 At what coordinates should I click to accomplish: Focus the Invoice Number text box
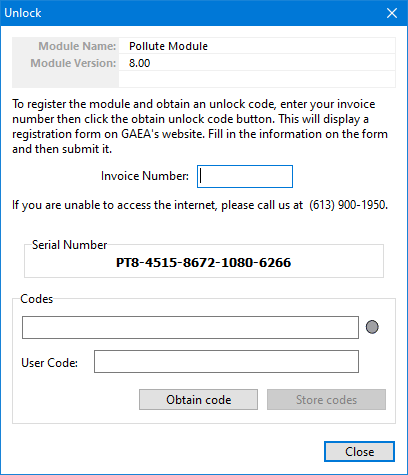pos(245,176)
